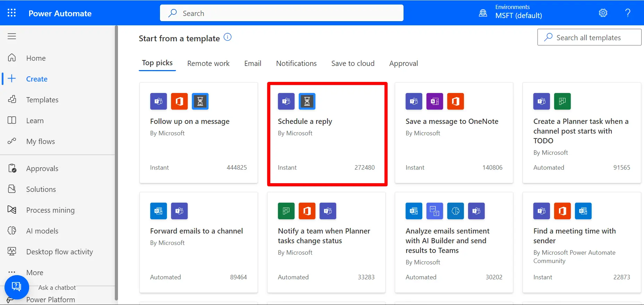
Task: Switch to the Remote work tab
Action: click(x=208, y=63)
